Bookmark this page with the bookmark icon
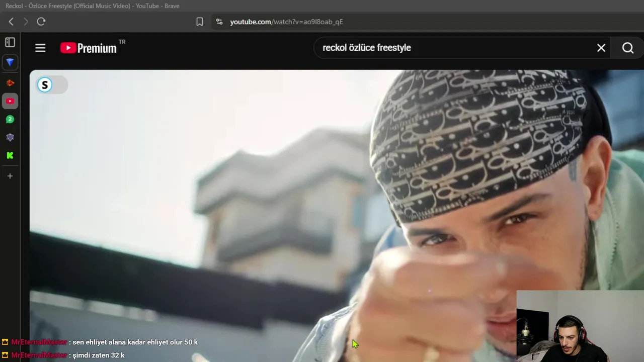This screenshot has height=362, width=644. point(200,22)
